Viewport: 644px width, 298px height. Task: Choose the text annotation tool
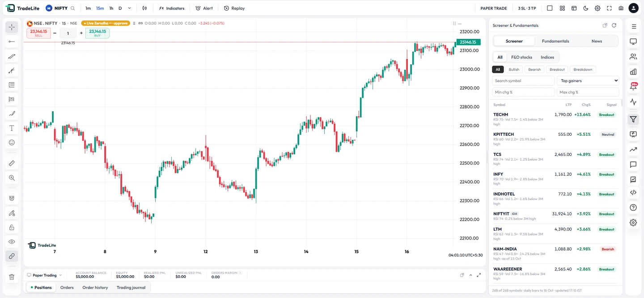pyautogui.click(x=12, y=128)
